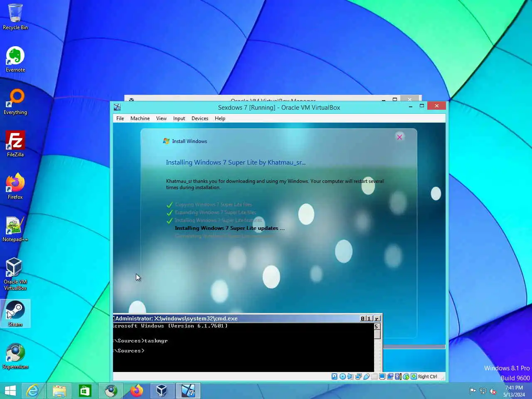Select the FileZilla desktop shortcut
The image size is (532, 399).
[x=15, y=144]
